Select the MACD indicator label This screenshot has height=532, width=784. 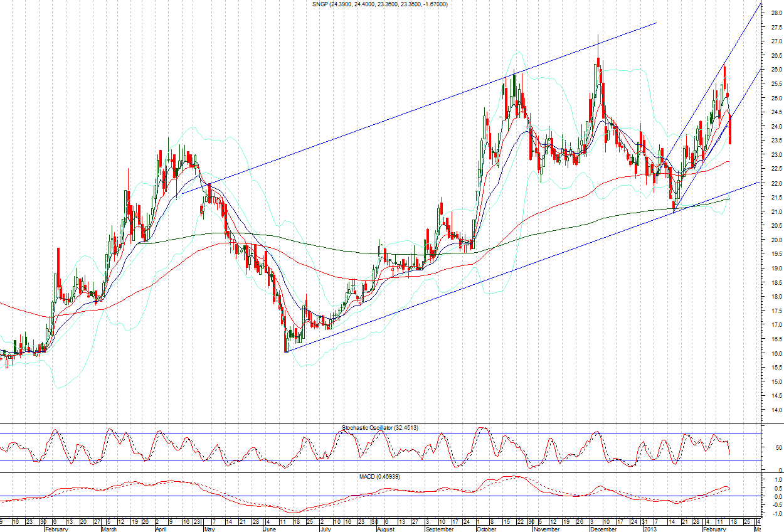point(380,477)
